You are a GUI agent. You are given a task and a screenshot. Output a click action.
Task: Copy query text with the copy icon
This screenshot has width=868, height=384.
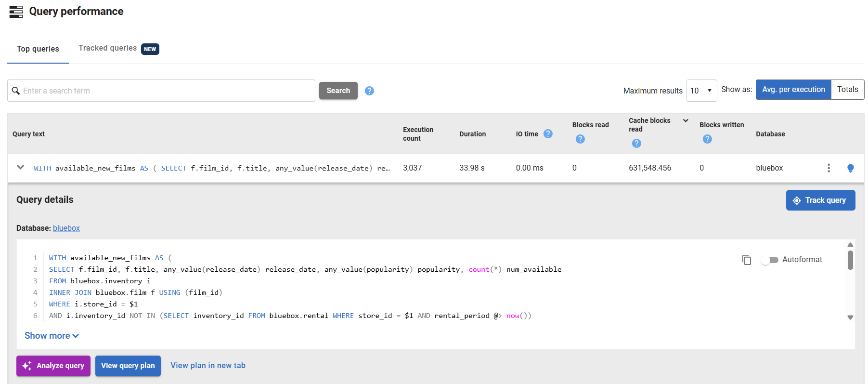pyautogui.click(x=747, y=260)
